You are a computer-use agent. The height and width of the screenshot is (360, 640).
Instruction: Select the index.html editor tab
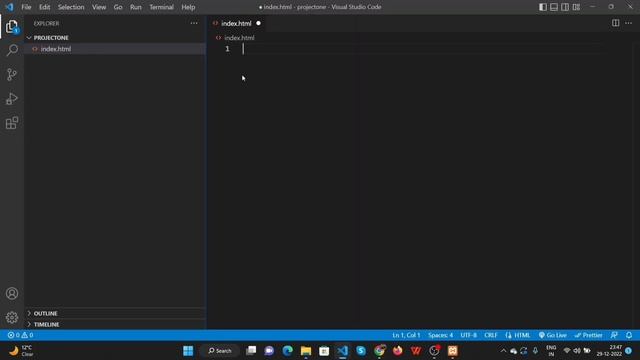(x=236, y=23)
